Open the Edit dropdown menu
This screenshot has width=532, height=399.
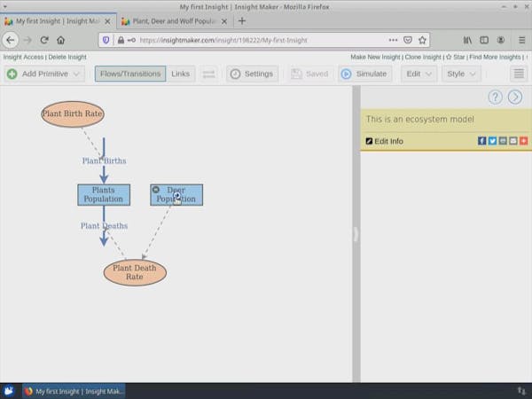(419, 74)
